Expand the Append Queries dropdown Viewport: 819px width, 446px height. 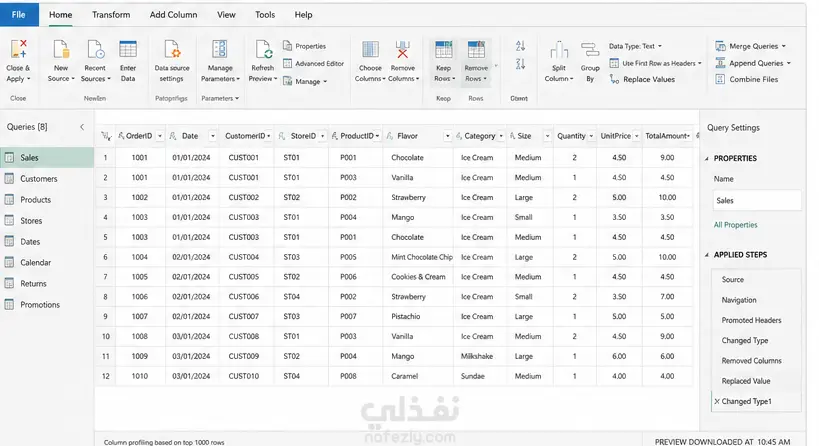pos(789,63)
